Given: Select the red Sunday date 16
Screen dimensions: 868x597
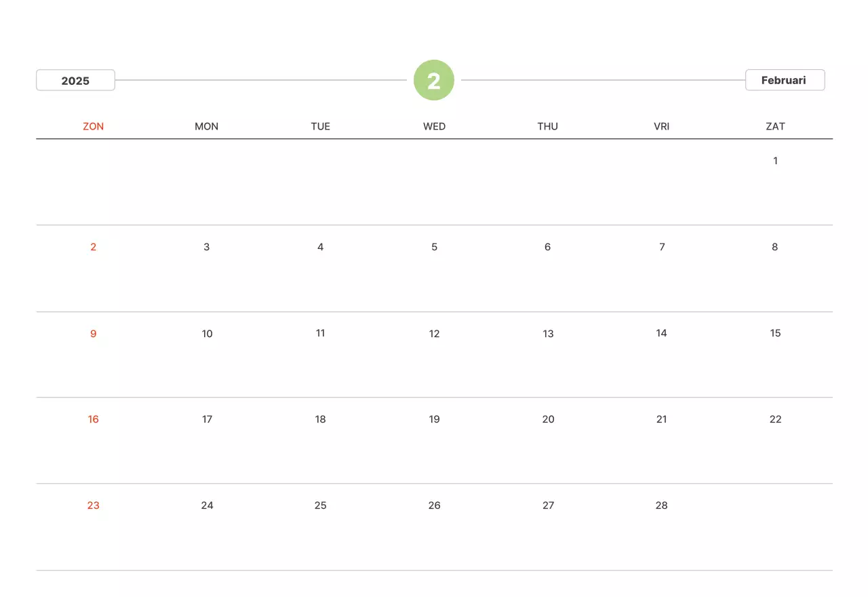Looking at the screenshot, I should click(94, 419).
